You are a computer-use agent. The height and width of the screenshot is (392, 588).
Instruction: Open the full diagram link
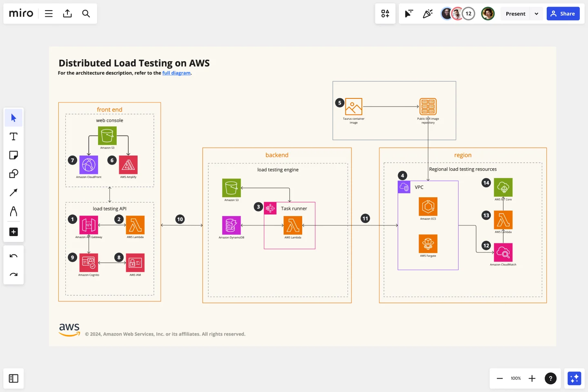click(x=176, y=73)
